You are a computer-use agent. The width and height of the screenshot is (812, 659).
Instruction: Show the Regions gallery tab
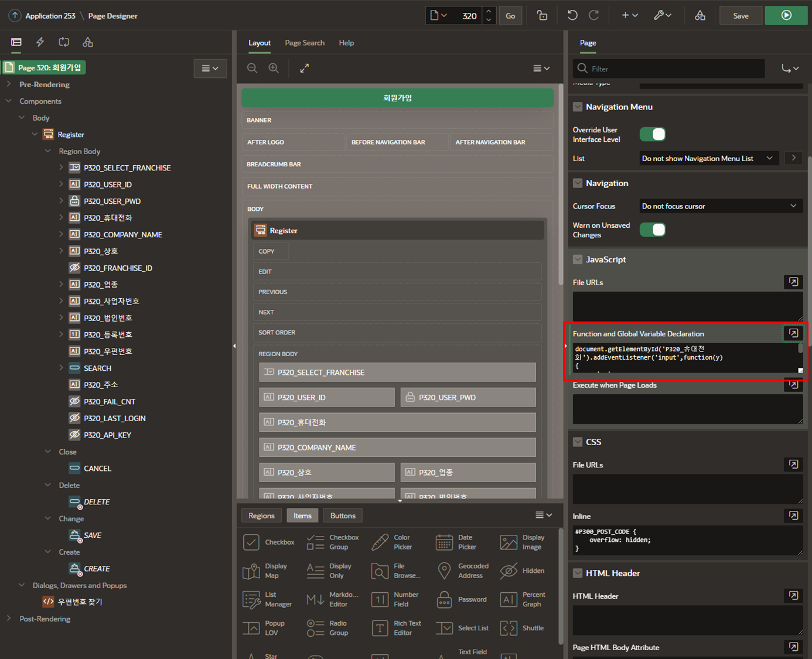261,515
